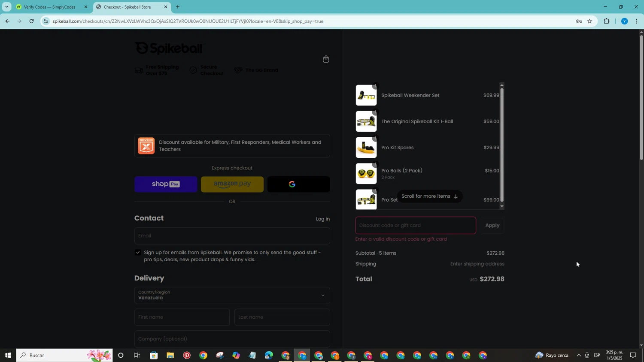Focus the Email input field
Screen dimensions: 644x362
click(232, 235)
